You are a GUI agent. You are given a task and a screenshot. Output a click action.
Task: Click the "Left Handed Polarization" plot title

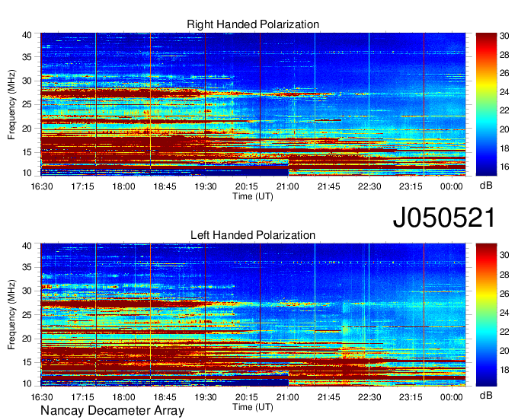pos(253,235)
